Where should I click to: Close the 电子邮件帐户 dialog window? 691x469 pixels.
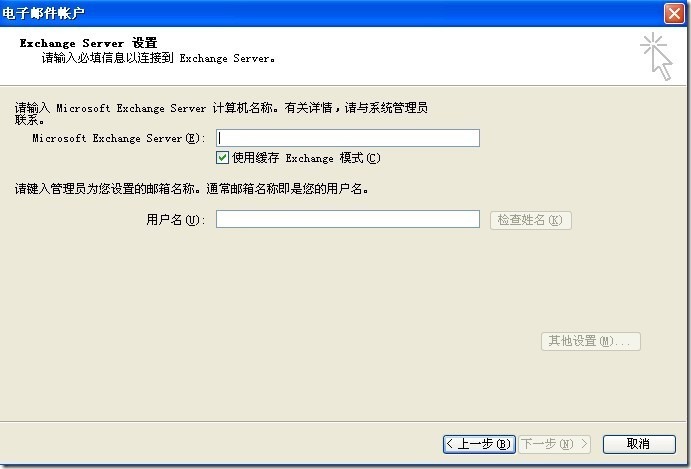pos(674,13)
